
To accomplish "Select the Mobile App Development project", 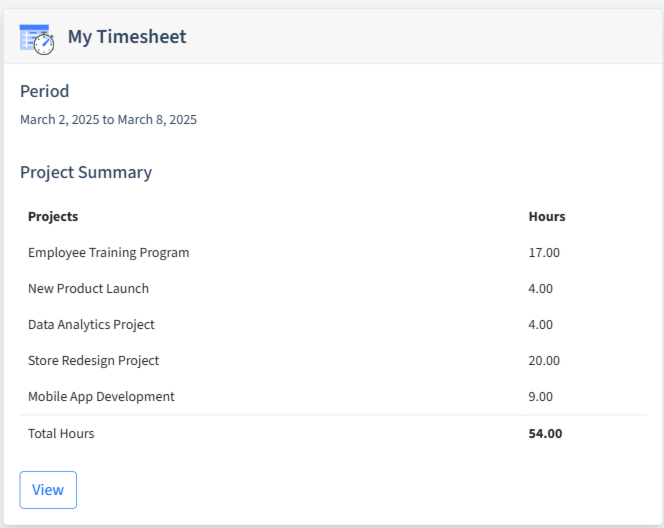I will [x=101, y=397].
